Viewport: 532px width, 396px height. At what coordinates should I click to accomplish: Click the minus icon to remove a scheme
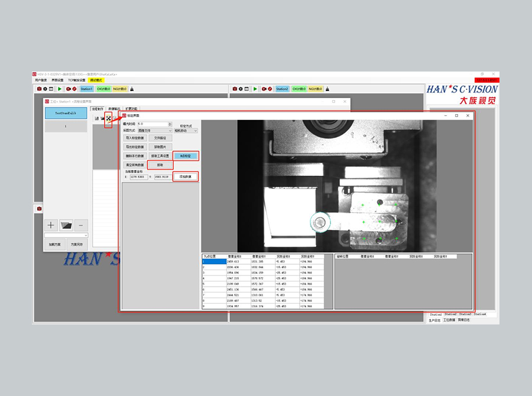[x=81, y=225]
